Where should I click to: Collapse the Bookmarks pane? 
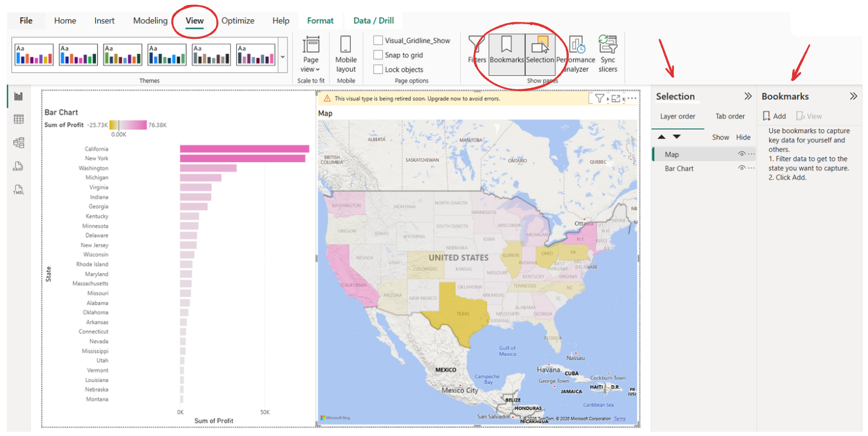click(x=853, y=96)
